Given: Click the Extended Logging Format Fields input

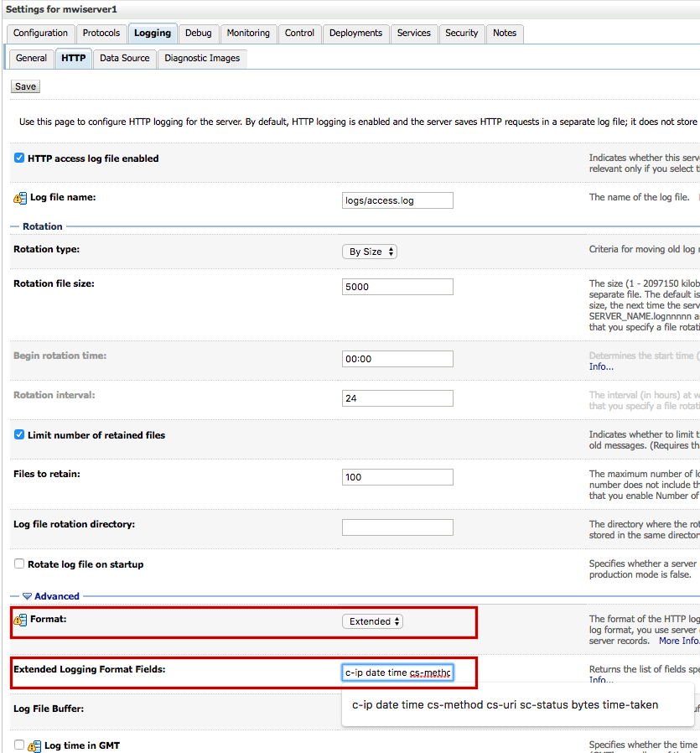Looking at the screenshot, I should [397, 673].
